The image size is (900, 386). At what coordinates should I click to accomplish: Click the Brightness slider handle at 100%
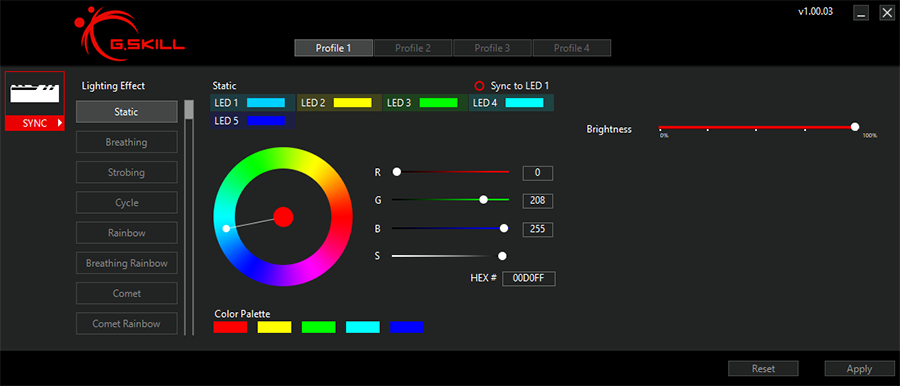coord(855,127)
